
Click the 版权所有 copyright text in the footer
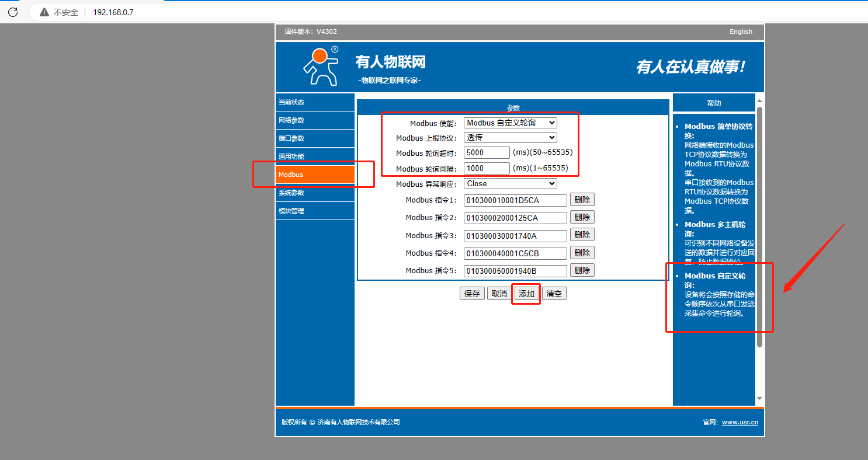[341, 422]
